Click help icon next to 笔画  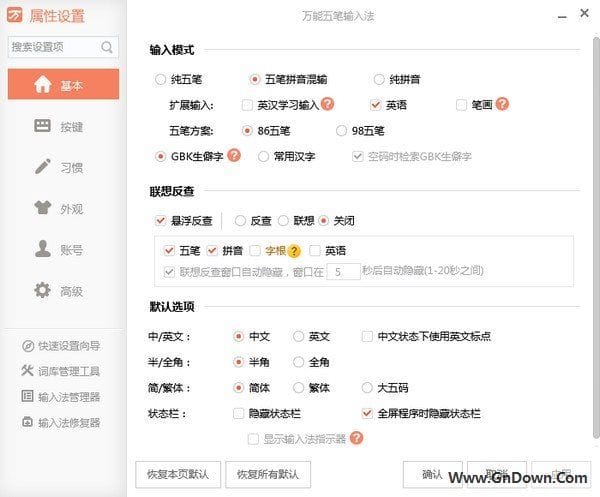502,104
